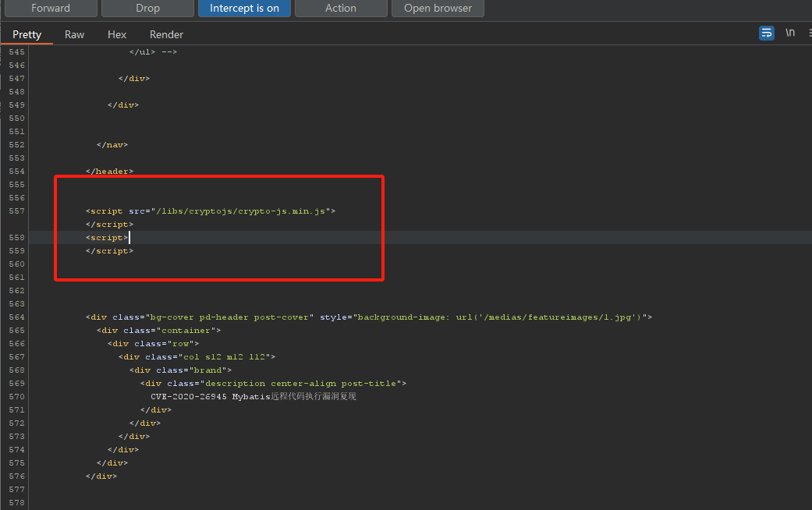Open the Action menu
Viewport: 812px width, 510px height.
[341, 9]
